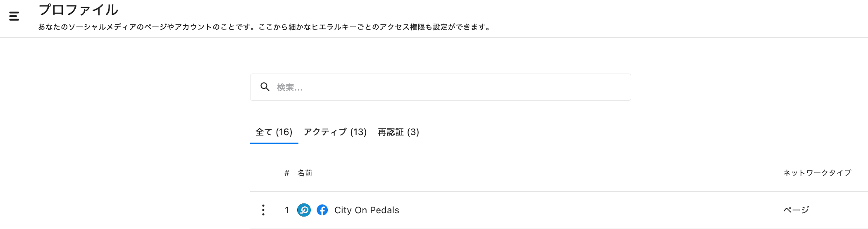
Task: Click the 名前 column header
Action: tap(305, 173)
